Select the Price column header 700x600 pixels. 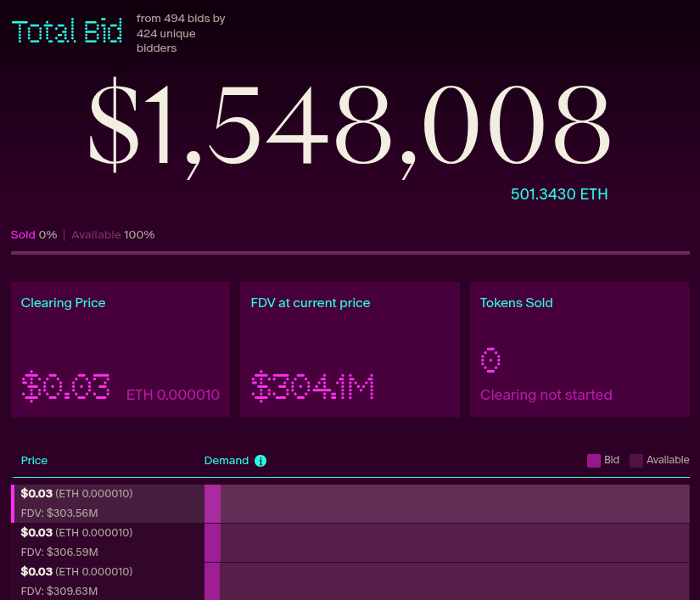pyautogui.click(x=34, y=461)
